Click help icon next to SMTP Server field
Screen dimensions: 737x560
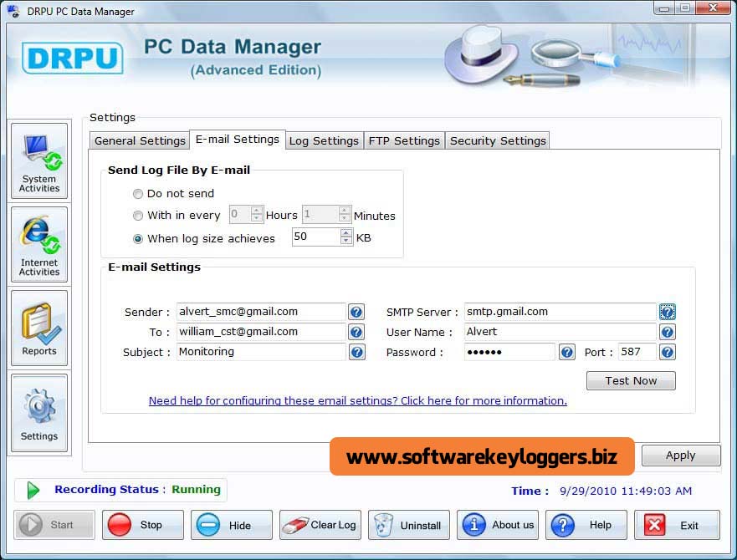668,312
